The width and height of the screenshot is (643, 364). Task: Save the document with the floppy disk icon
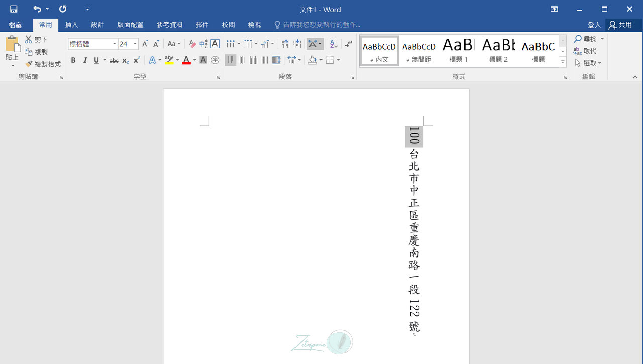[14, 9]
